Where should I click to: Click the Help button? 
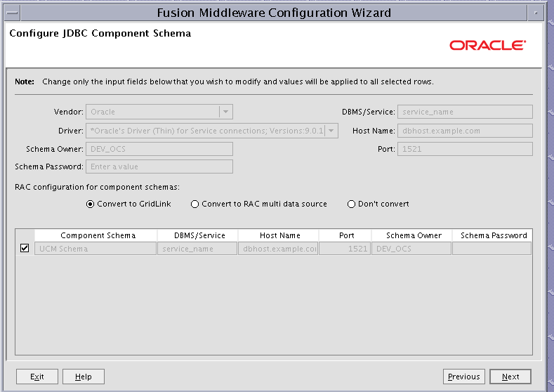pos(84,377)
